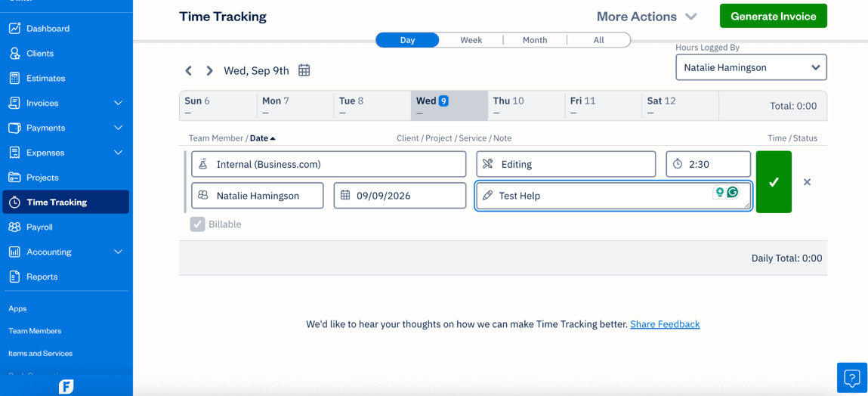Open Team Members in the sidebar
The image size is (868, 396).
pos(35,331)
